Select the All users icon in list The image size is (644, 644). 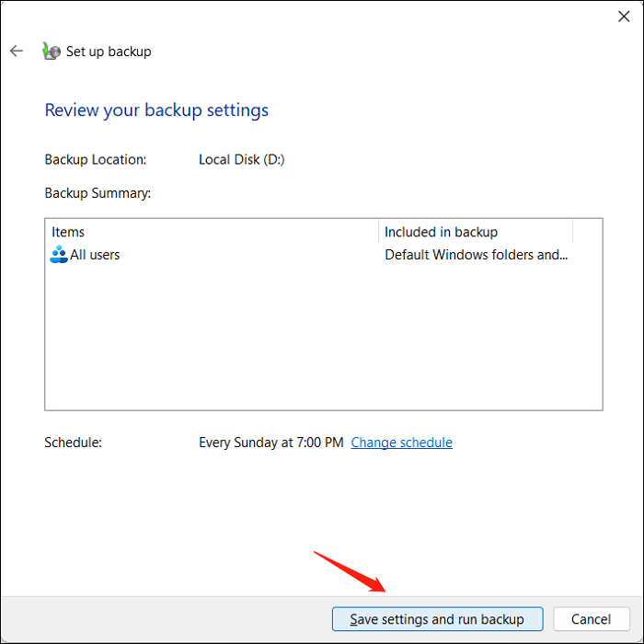[x=59, y=254]
